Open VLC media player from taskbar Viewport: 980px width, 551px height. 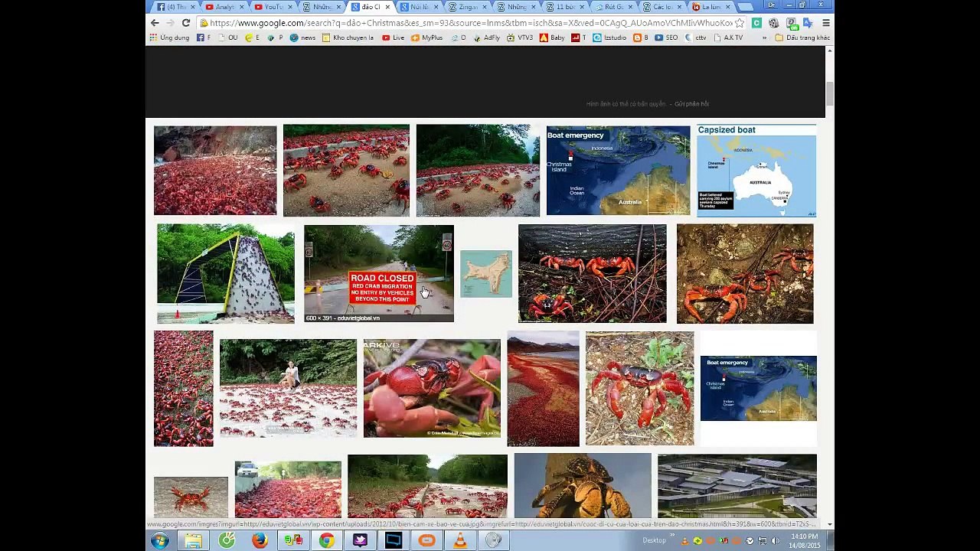[460, 540]
